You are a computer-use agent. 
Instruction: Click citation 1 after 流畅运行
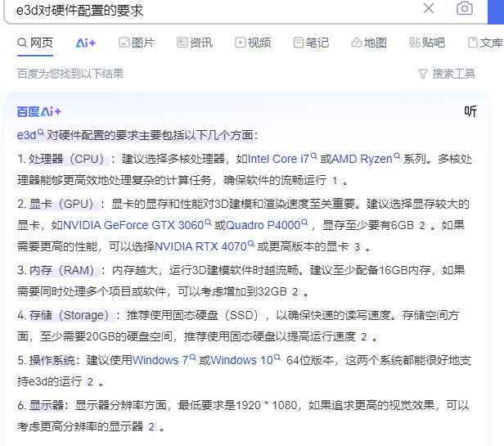tap(334, 181)
